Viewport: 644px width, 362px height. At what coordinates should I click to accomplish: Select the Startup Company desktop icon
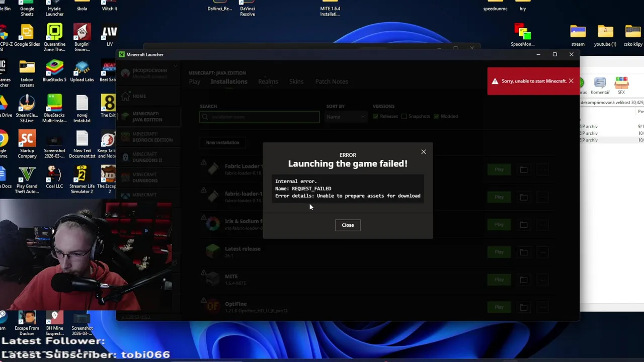pos(27,145)
